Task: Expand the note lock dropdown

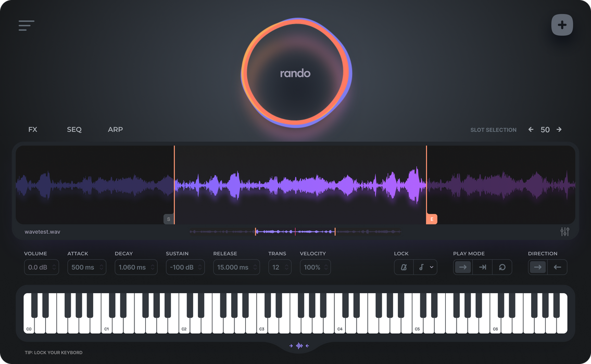Action: click(x=426, y=267)
